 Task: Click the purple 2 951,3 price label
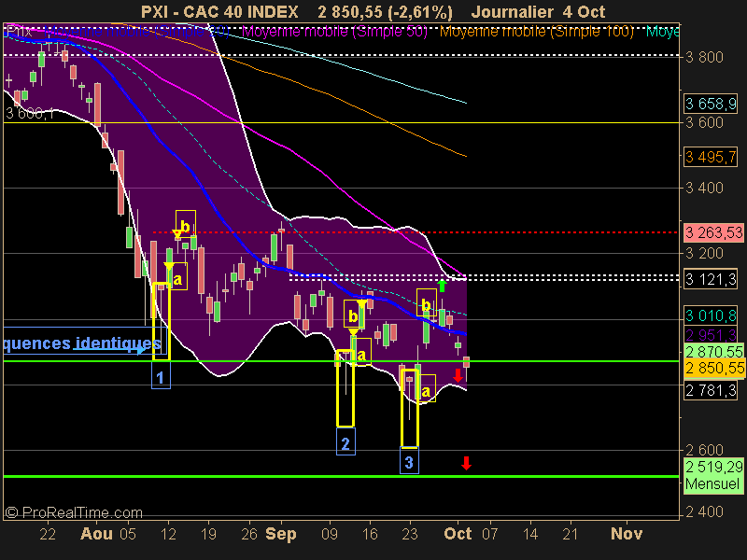[x=711, y=335]
